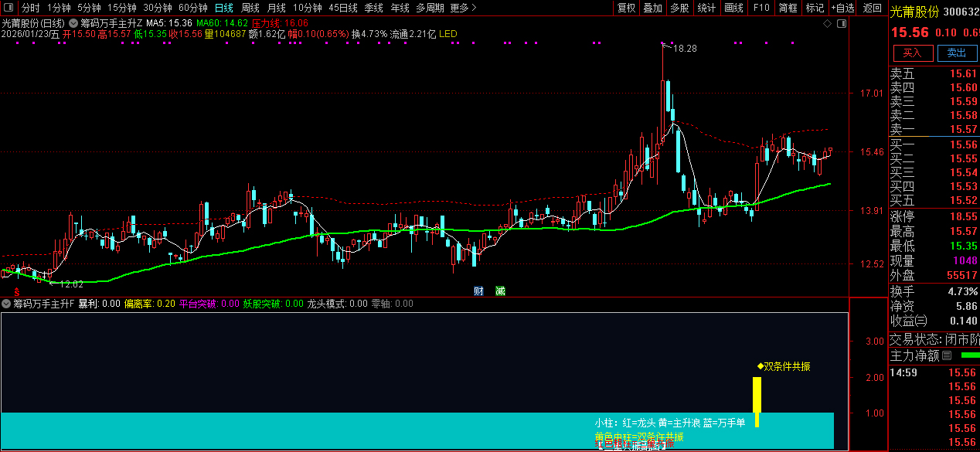Open the 多股 multi-stock view

tap(679, 8)
